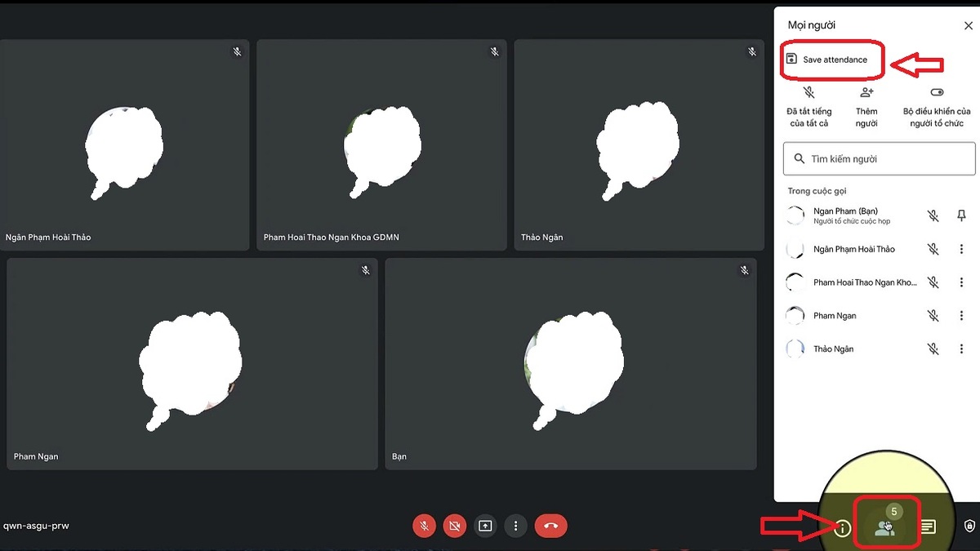The image size is (980, 551).
Task: Open Bộ điều khiển của người tổ chức
Action: pos(937,107)
